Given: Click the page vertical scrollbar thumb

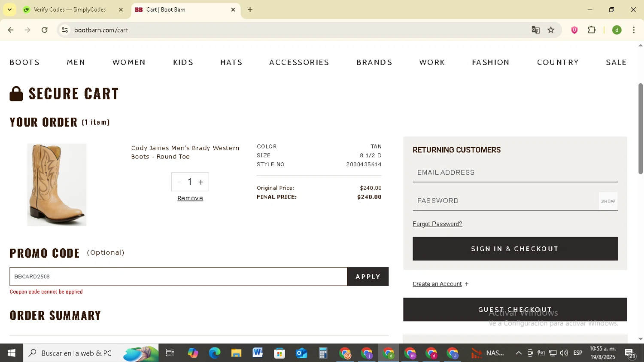Looking at the screenshot, I should pos(641,129).
